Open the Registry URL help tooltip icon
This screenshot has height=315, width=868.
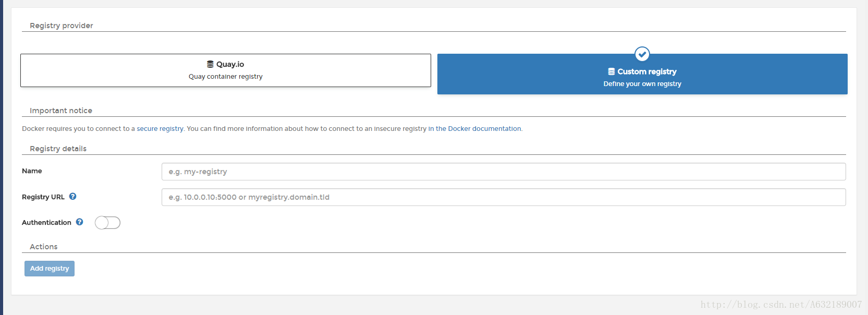(73, 197)
